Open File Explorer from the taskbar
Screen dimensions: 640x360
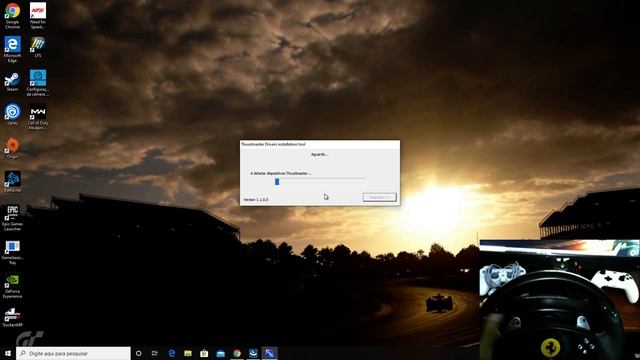click(x=188, y=353)
